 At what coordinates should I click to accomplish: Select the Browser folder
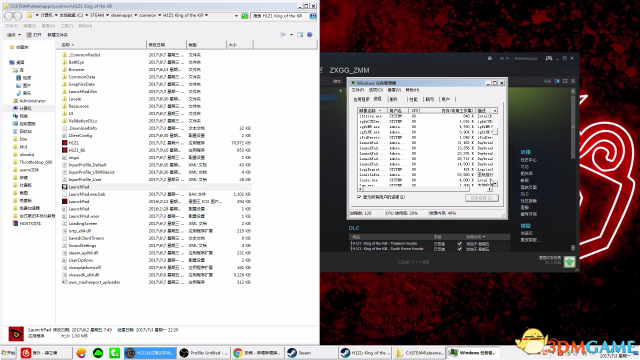73,69
